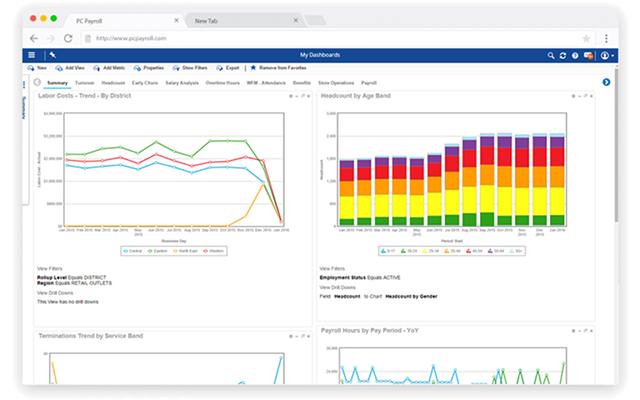Switch to the Headcount tab
The height and width of the screenshot is (400, 640).
point(113,83)
